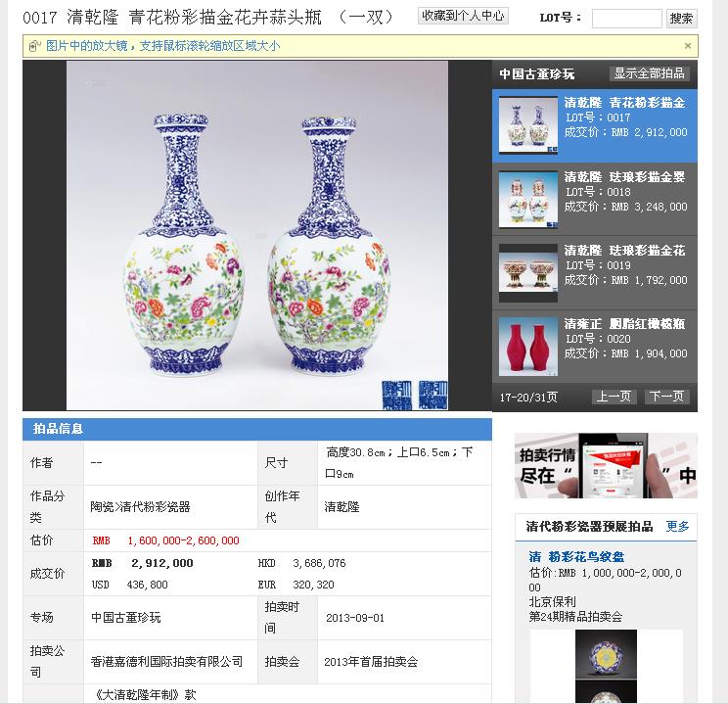Click the magnifier hint icon in tip bar

[35, 46]
